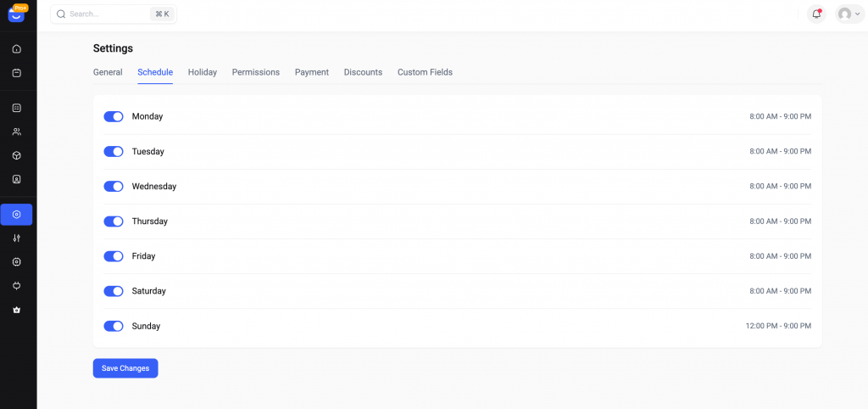Click the Save Changes button

coord(125,368)
